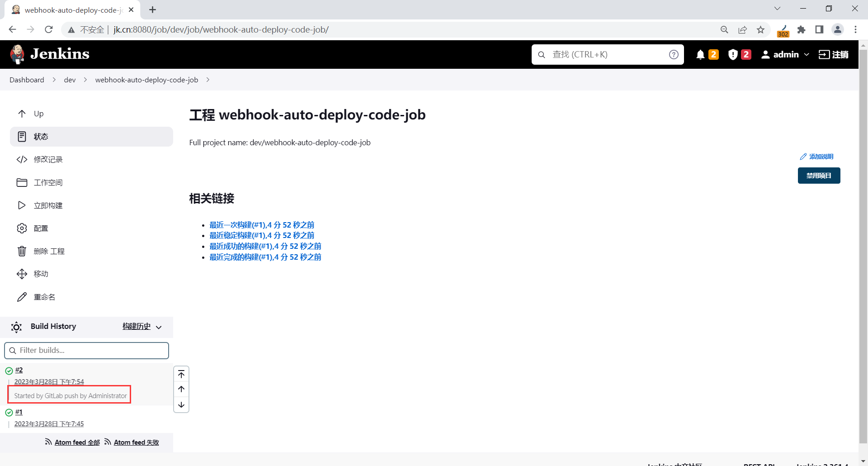This screenshot has width=868, height=466.
Task: Expand the 构建历史 dropdown chevron
Action: point(159,327)
